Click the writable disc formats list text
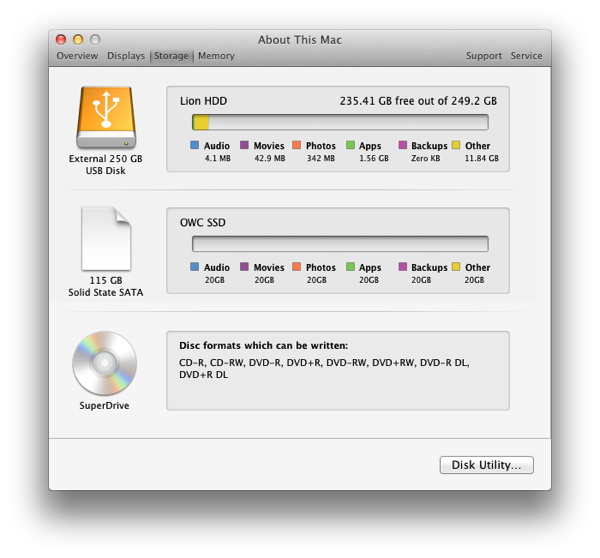 tap(324, 369)
